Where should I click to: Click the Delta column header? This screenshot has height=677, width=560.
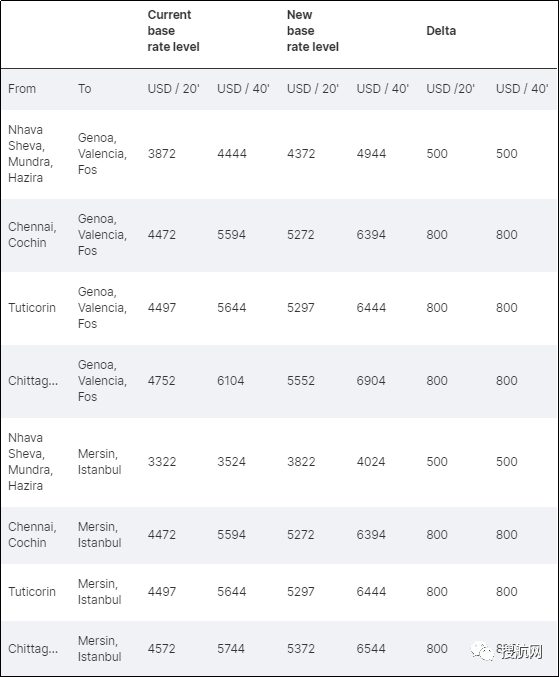441,31
